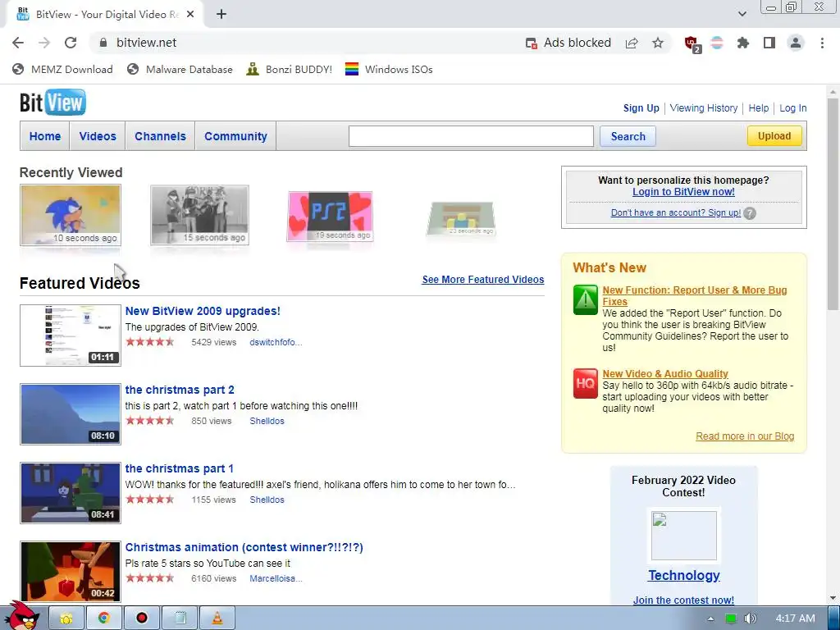
Task: Click the yellow Upload button
Action: (774, 136)
